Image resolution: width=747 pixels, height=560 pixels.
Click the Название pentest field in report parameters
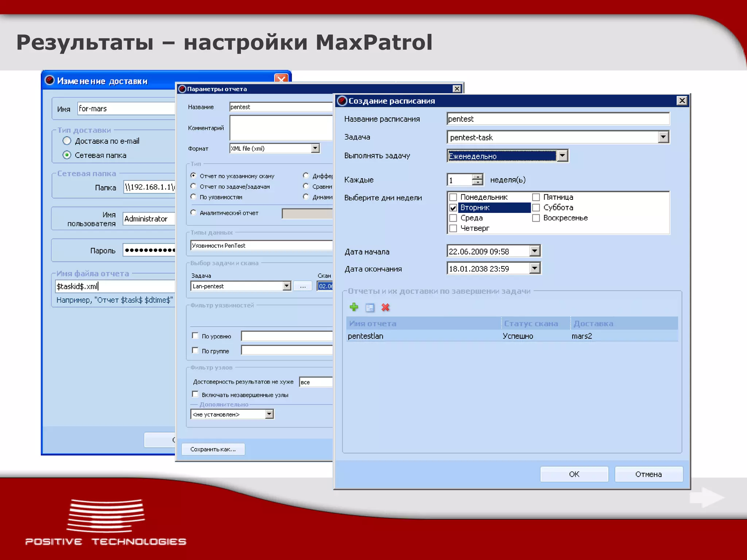pos(281,107)
